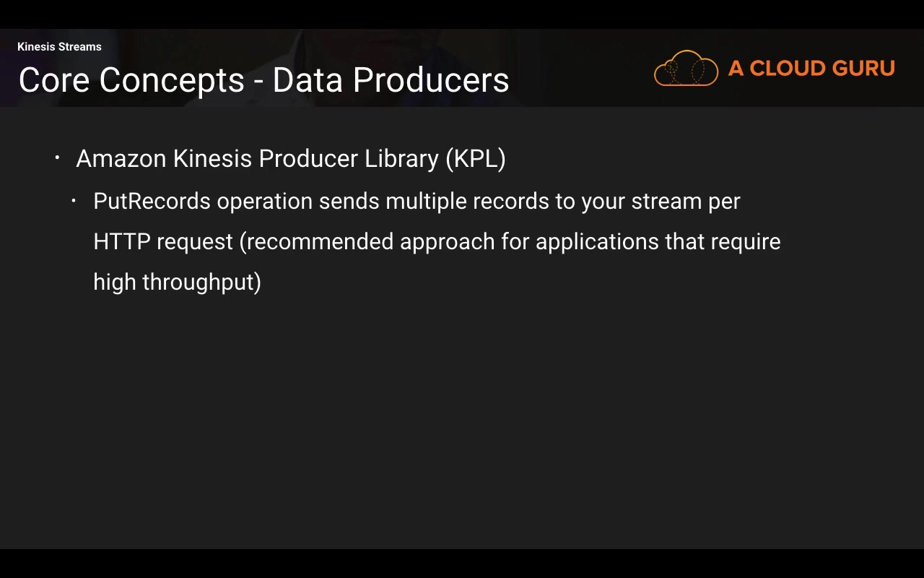
Task: Click the high throughput) text line
Action: (177, 282)
